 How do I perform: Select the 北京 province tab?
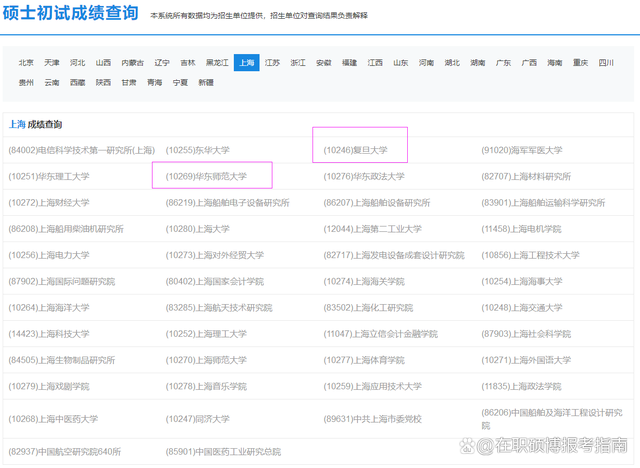(26, 62)
